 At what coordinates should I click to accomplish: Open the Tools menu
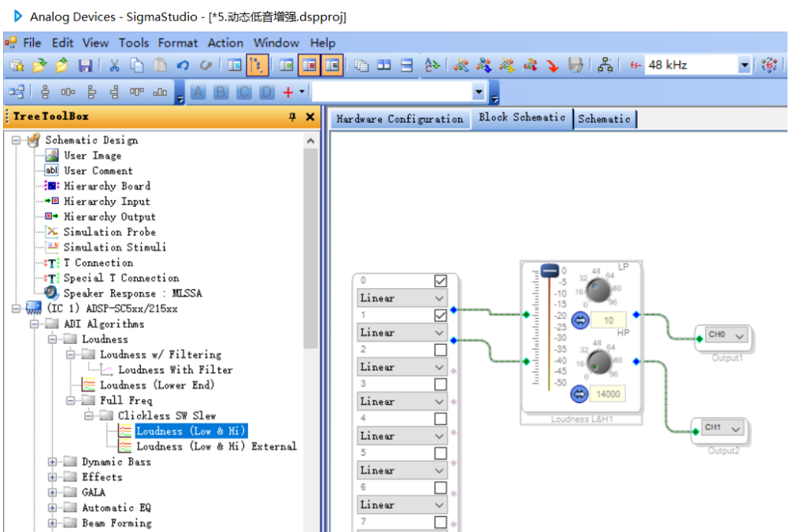[x=134, y=42]
